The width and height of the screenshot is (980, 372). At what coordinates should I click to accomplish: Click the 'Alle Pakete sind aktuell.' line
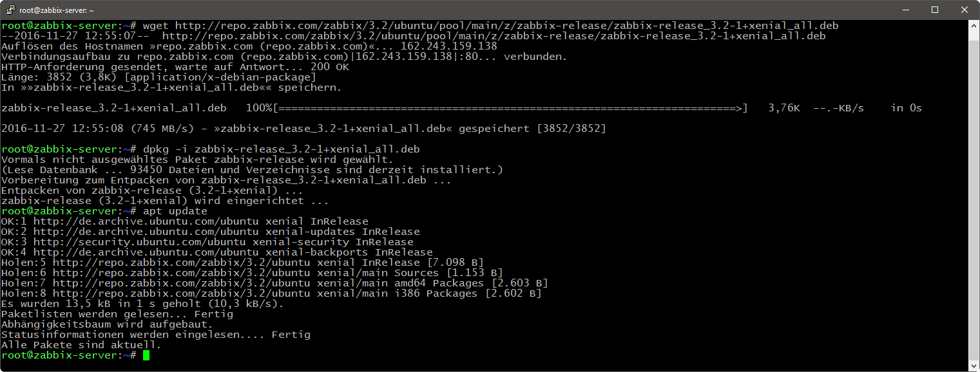[x=81, y=345]
